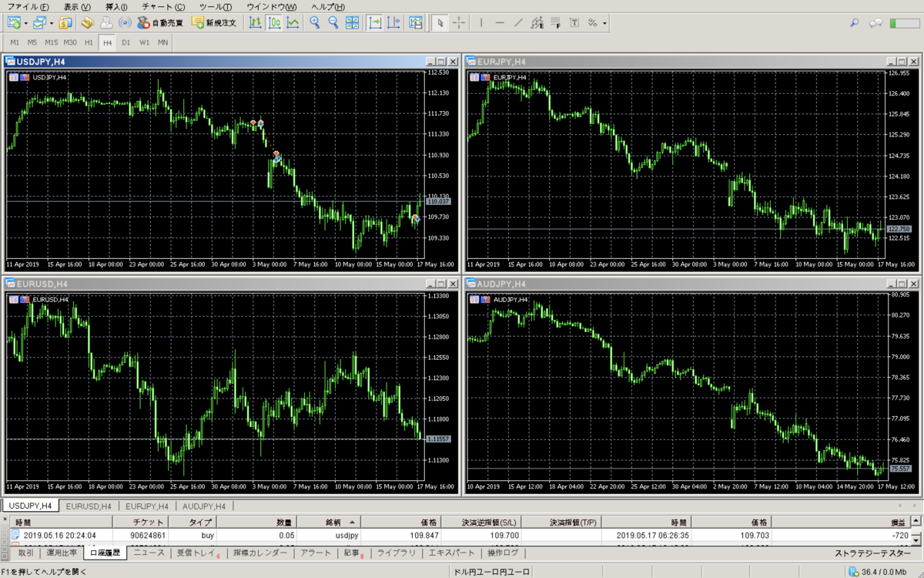Switch to the エキスパート terminal tab
This screenshot has height=578, width=924.
[451, 553]
